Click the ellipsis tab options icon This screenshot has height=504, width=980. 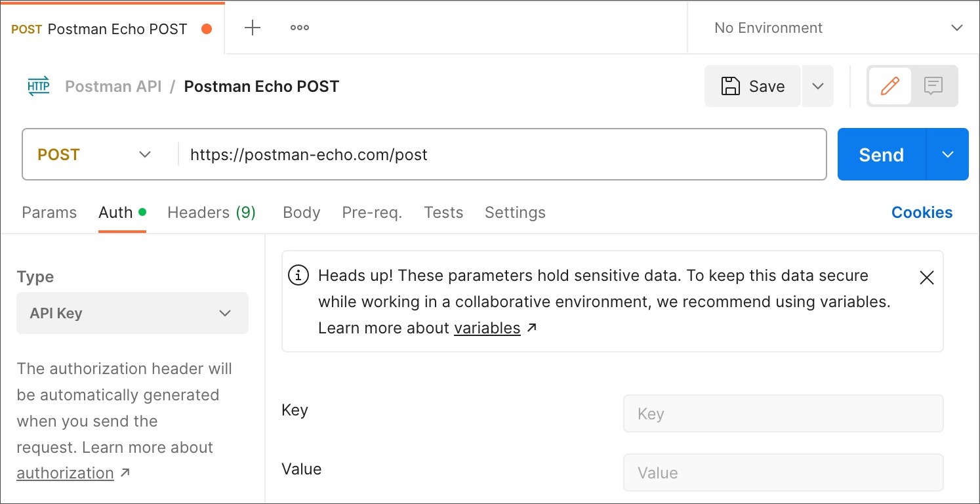(x=299, y=28)
